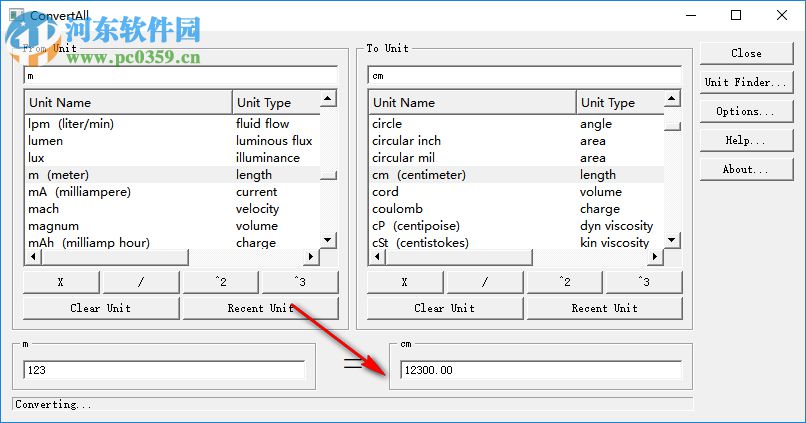The height and width of the screenshot is (423, 806).
Task: Click the down arrow of To Unit list scrollbar
Action: click(672, 240)
